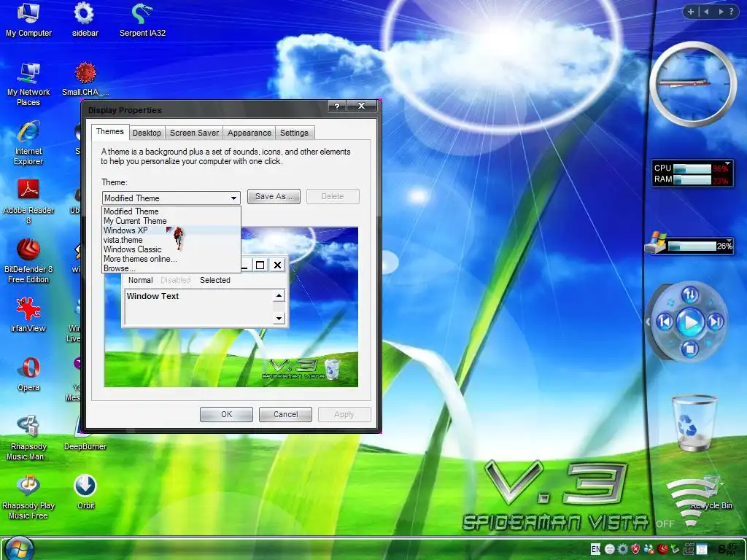Launch BitDefender 8 Free Edition icon
Image resolution: width=747 pixels, height=560 pixels.
[28, 260]
